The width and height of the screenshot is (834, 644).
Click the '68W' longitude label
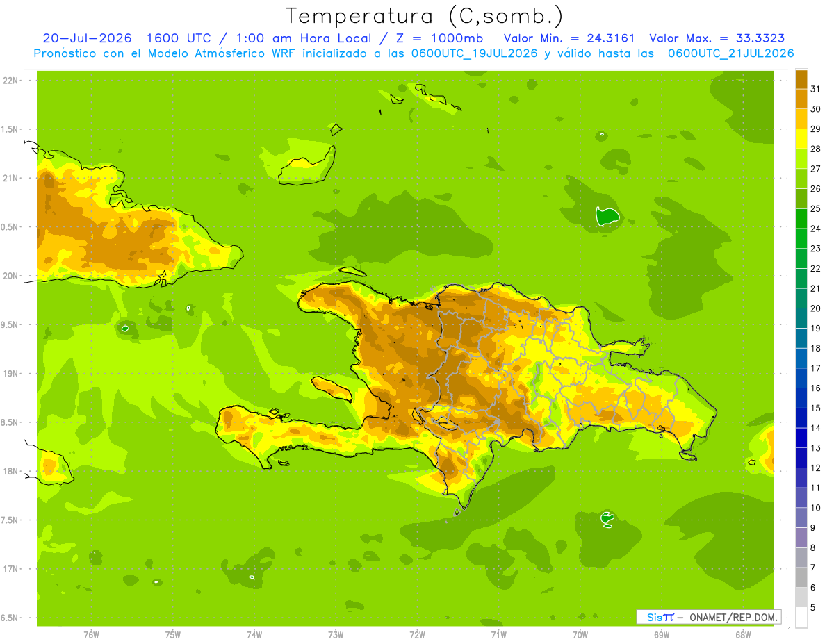click(x=743, y=635)
